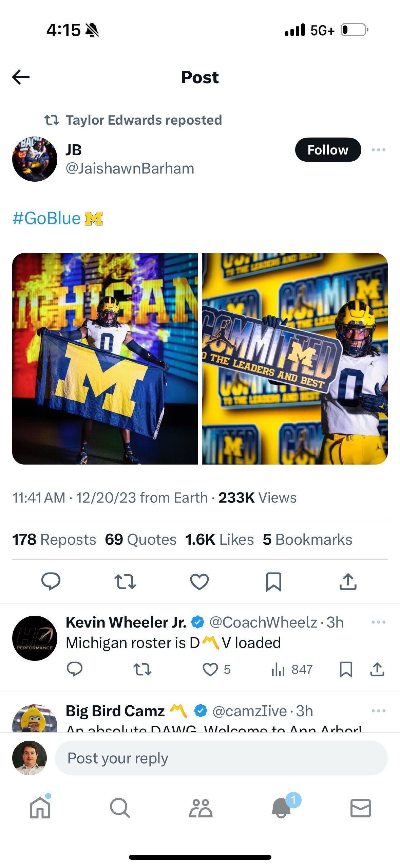Like JB's #GoBlue post
Screen dimensions: 400x868
[x=199, y=581]
